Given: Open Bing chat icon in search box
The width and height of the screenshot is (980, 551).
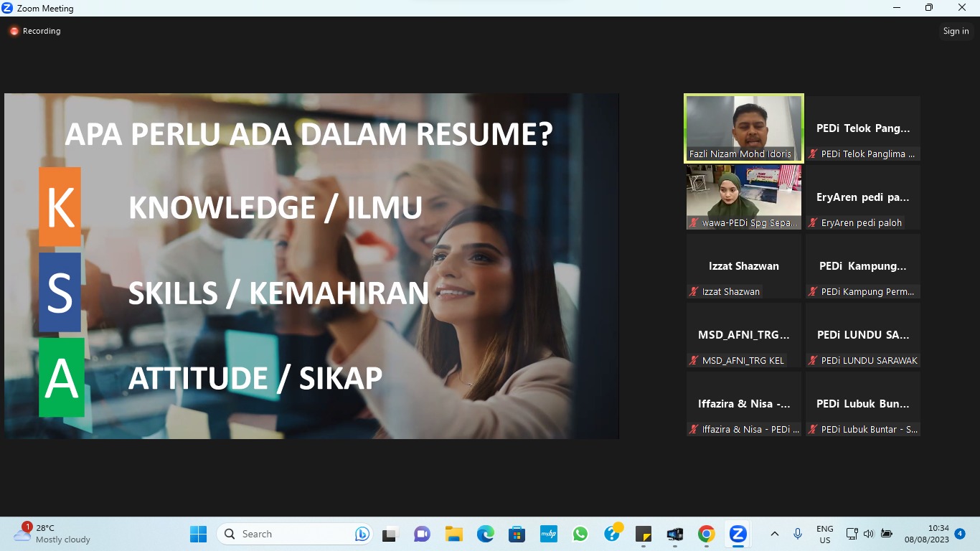Looking at the screenshot, I should [x=362, y=534].
